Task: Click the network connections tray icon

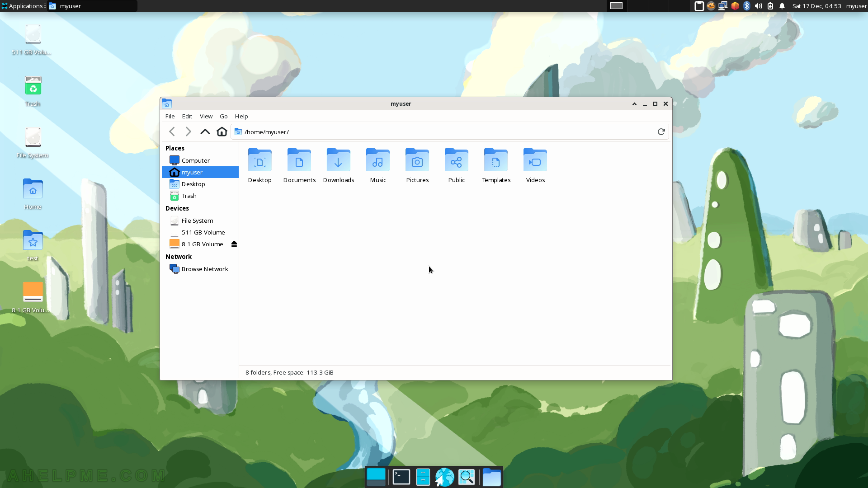Action: click(723, 6)
